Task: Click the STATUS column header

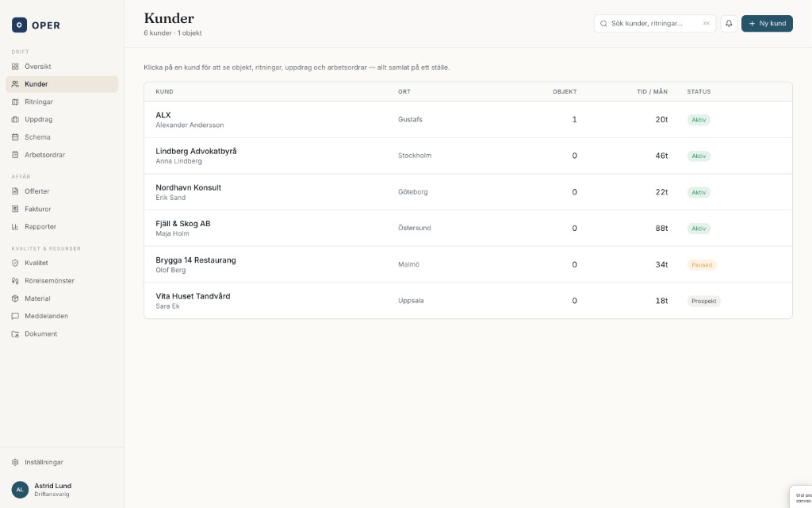Action: [699, 92]
